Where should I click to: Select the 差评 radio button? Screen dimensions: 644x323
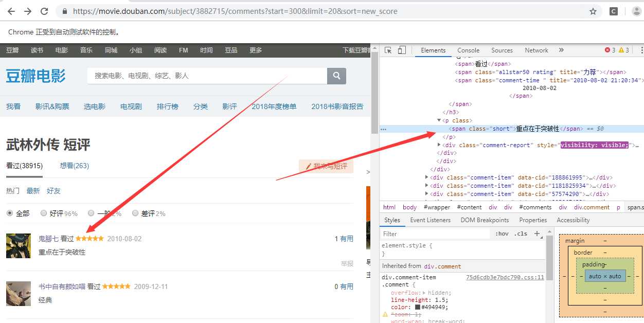pyautogui.click(x=135, y=213)
